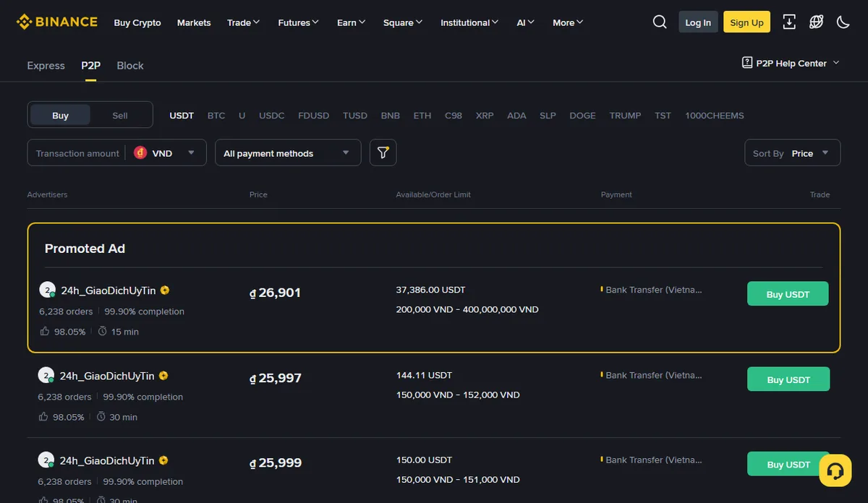Click the Binance logo
This screenshot has height=503, width=868.
(57, 22)
